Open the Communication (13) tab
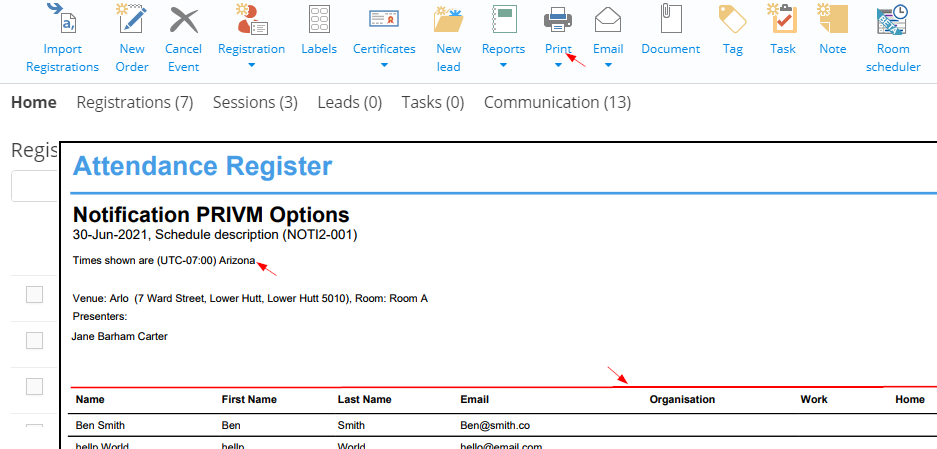Screen dimensions: 937x449 (x=557, y=102)
